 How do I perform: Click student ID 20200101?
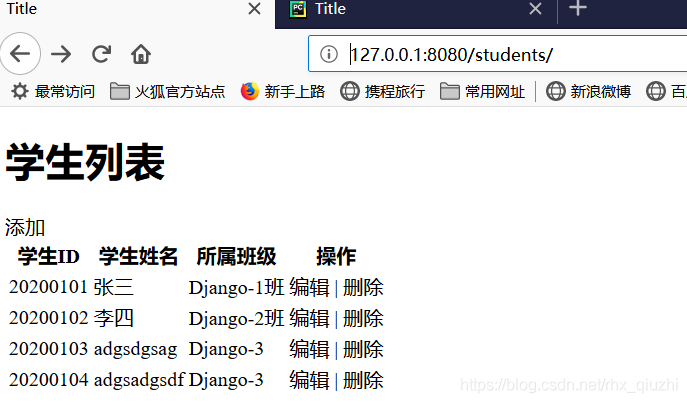point(48,287)
